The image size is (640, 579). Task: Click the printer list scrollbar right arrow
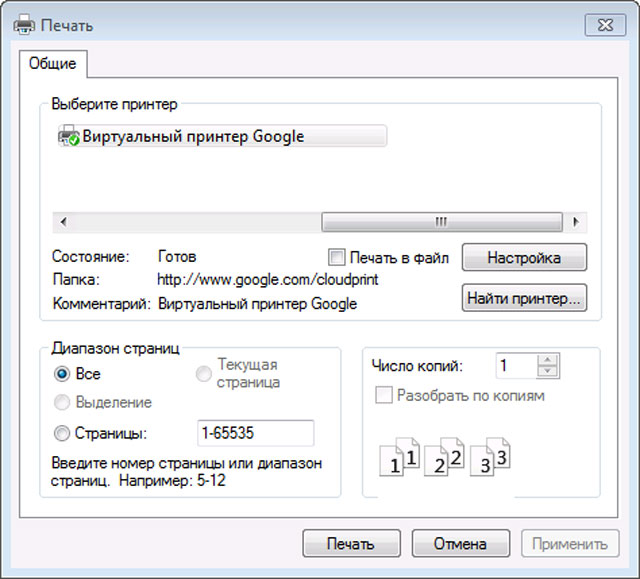[x=576, y=222]
